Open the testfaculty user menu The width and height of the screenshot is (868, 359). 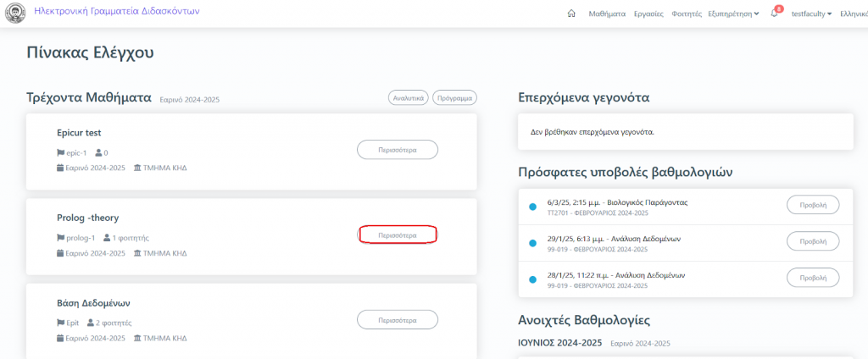point(811,14)
